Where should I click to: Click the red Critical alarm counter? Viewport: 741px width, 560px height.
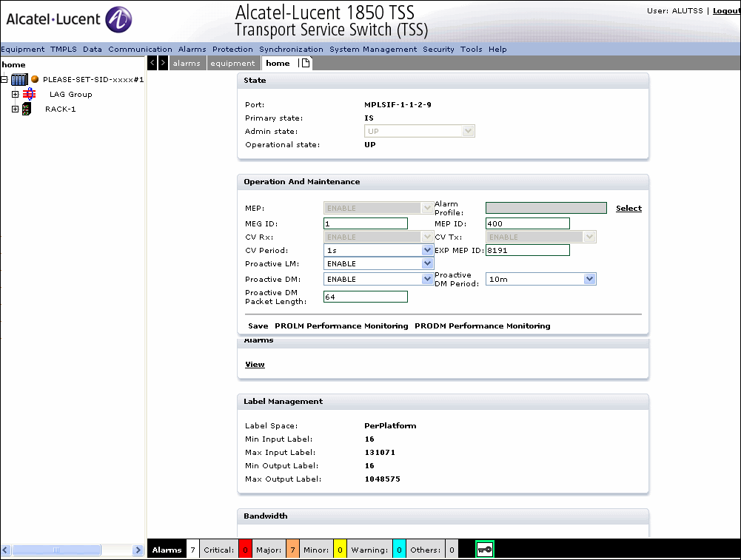point(245,550)
